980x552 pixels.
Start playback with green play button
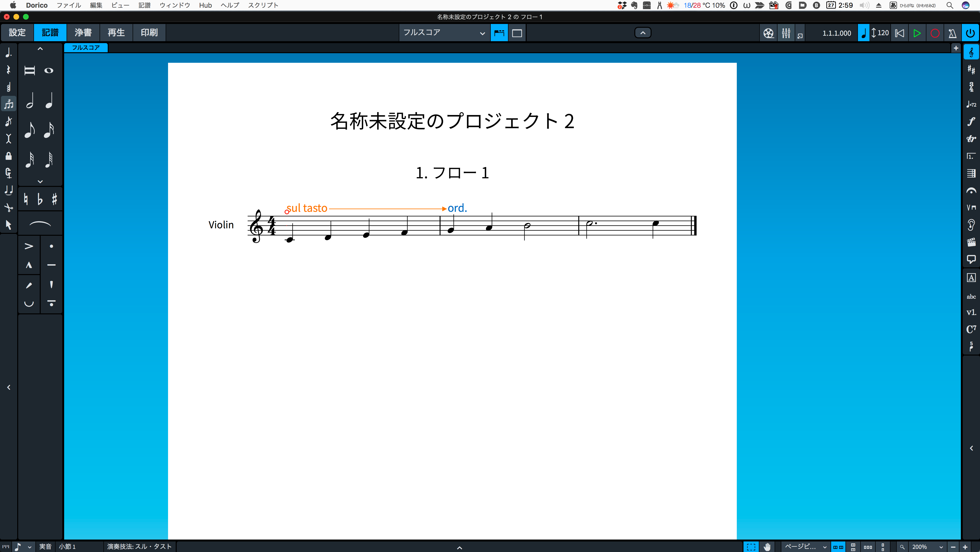click(x=917, y=33)
